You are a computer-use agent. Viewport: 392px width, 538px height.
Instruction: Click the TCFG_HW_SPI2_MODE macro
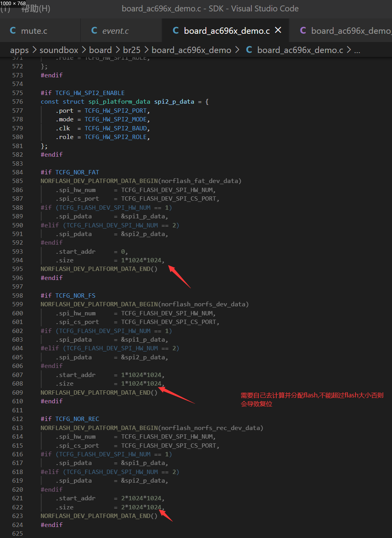pos(115,119)
